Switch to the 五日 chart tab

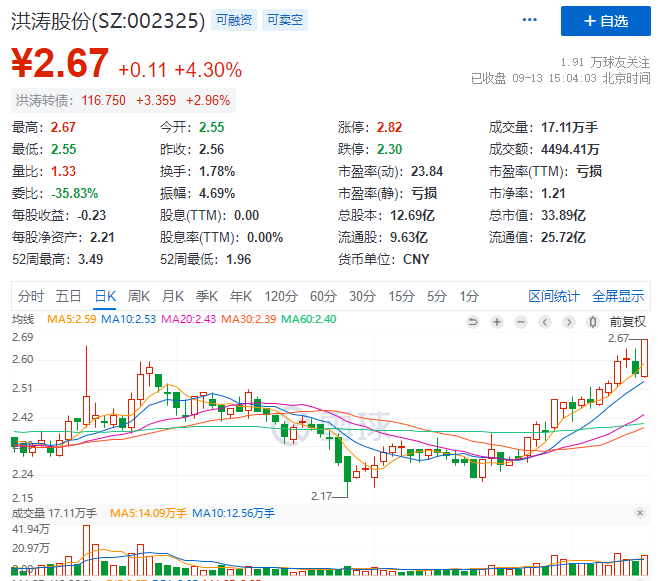68,296
